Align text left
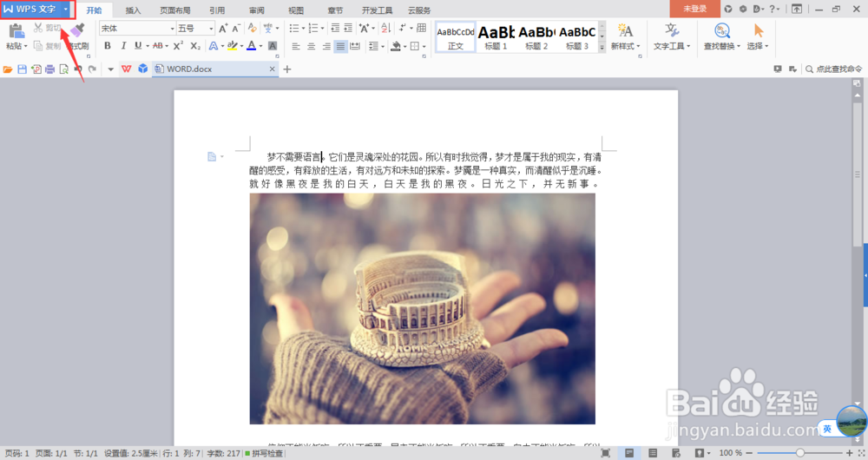 click(296, 47)
